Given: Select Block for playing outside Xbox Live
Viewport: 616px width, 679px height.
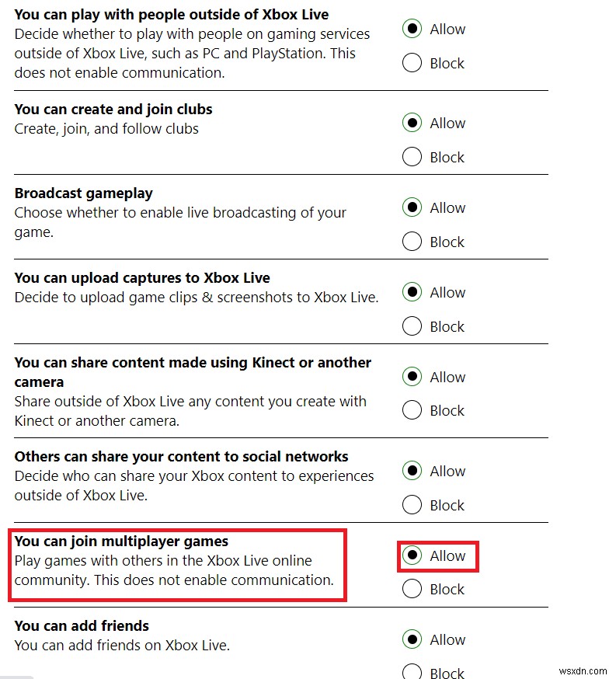Looking at the screenshot, I should point(412,63).
